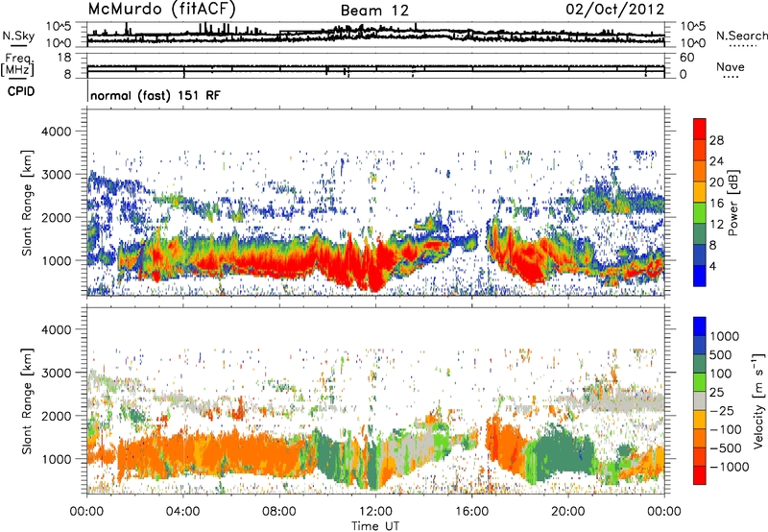The width and height of the screenshot is (768, 532).
Task: Click the gray segment of Velocity color bar
Action: (700, 400)
